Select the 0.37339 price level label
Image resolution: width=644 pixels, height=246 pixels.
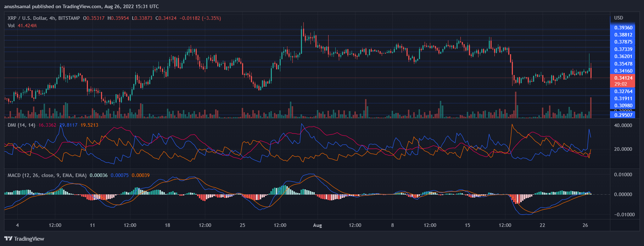pyautogui.click(x=623, y=49)
